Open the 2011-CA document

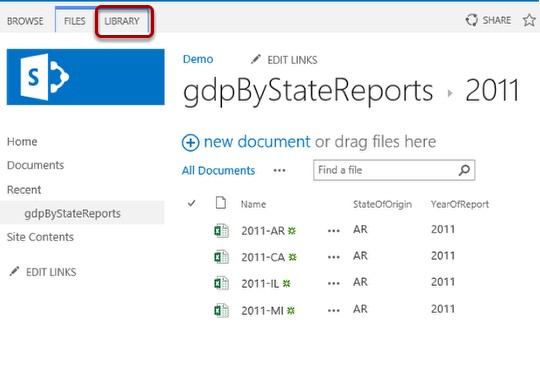pos(263,257)
